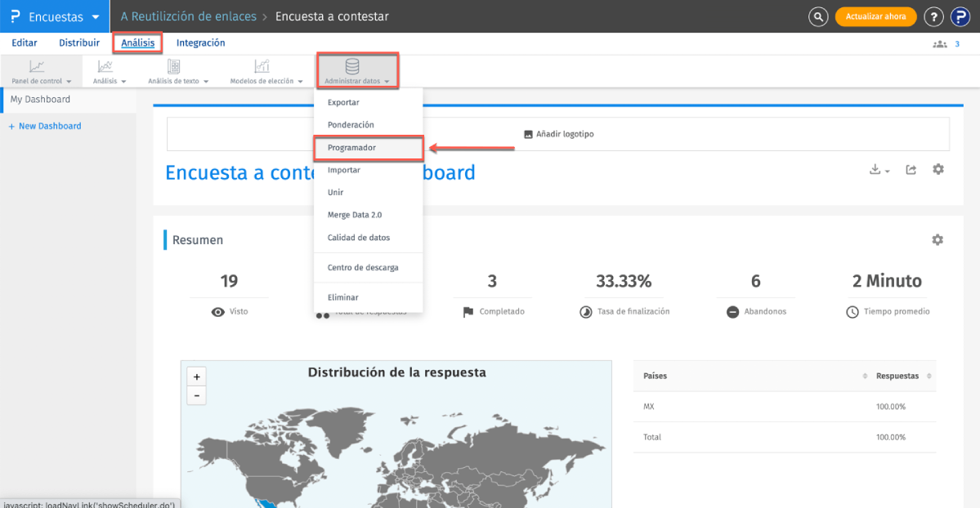Open dashboard settings gear icon
The image size is (980, 508).
(937, 169)
